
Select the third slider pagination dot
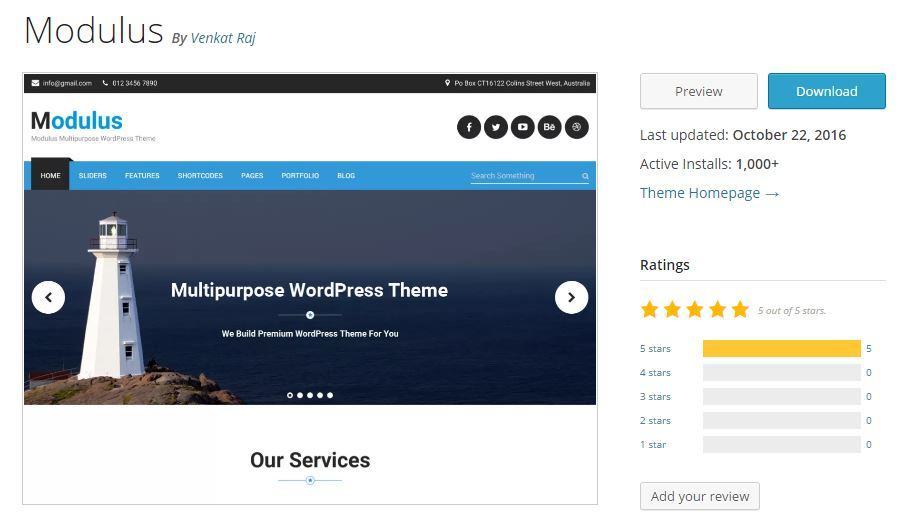pos(310,396)
